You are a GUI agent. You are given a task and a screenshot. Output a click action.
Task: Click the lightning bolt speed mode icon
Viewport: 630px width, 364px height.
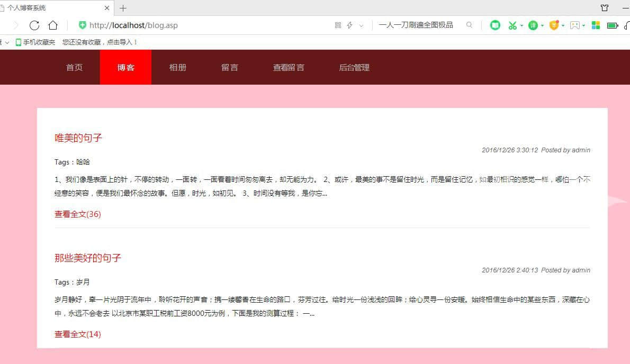pyautogui.click(x=349, y=25)
